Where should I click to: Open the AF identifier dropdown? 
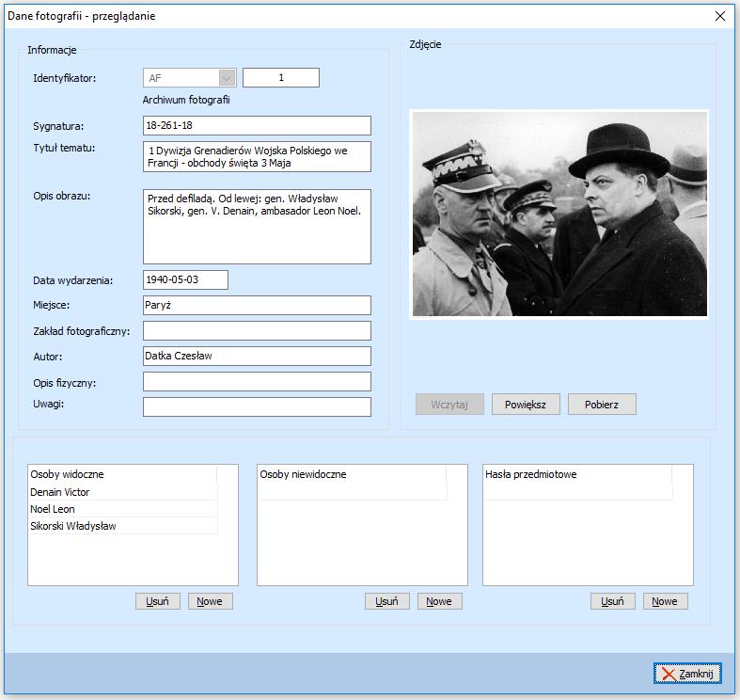[x=227, y=78]
